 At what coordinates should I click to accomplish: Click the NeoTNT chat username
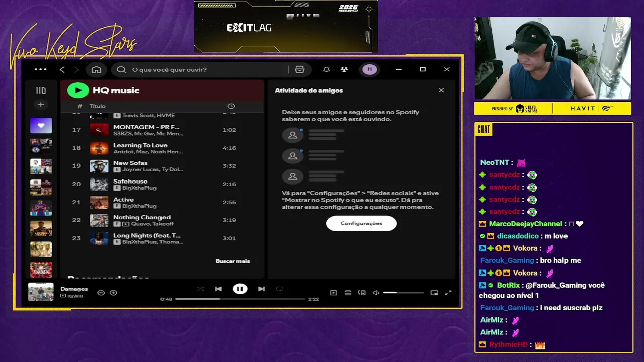(x=495, y=162)
